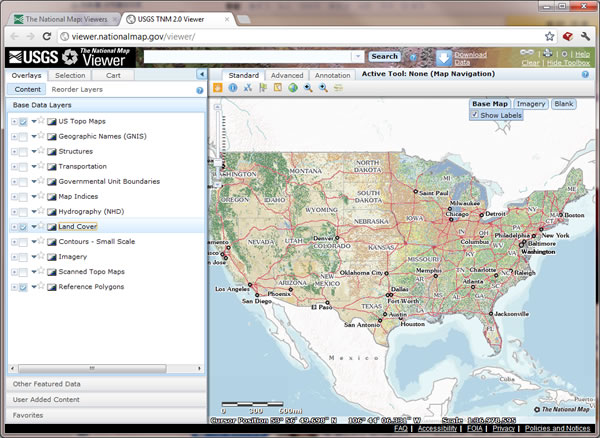
Task: Expand the Other Featured Data section
Action: coord(106,384)
